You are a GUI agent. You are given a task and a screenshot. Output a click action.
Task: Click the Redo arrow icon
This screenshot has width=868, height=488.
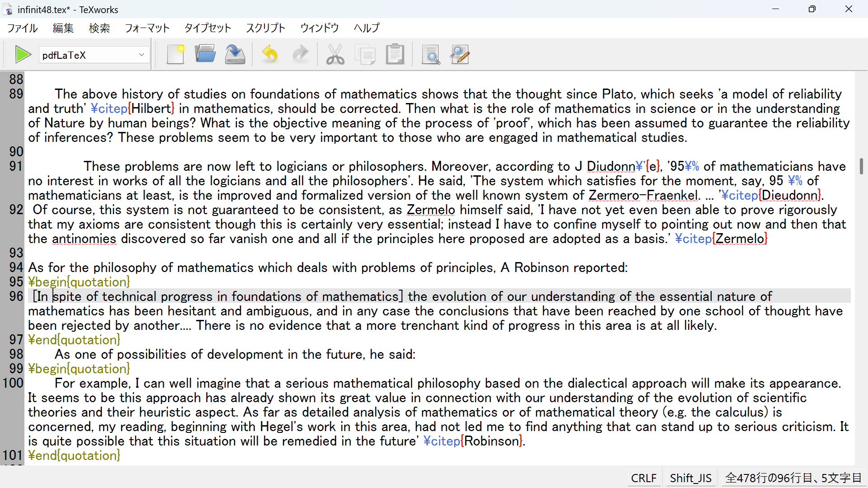pos(300,55)
